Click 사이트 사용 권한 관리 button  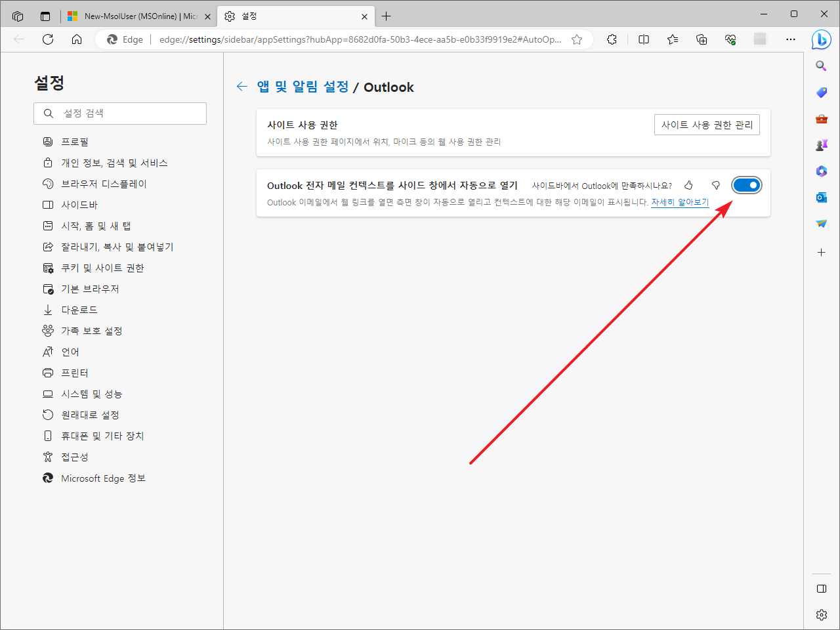[707, 125]
